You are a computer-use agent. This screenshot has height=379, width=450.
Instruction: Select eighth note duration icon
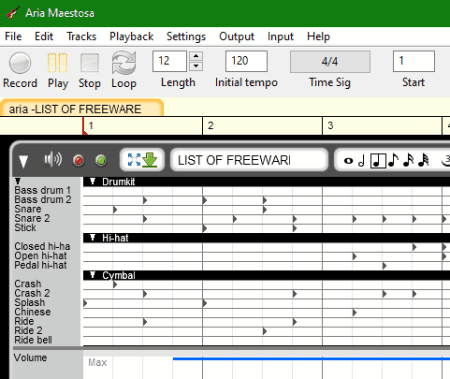[393, 160]
